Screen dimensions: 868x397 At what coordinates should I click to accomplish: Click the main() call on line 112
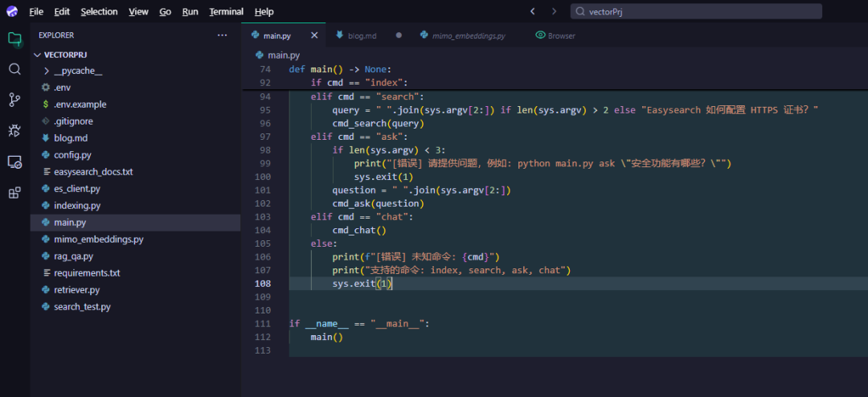326,338
